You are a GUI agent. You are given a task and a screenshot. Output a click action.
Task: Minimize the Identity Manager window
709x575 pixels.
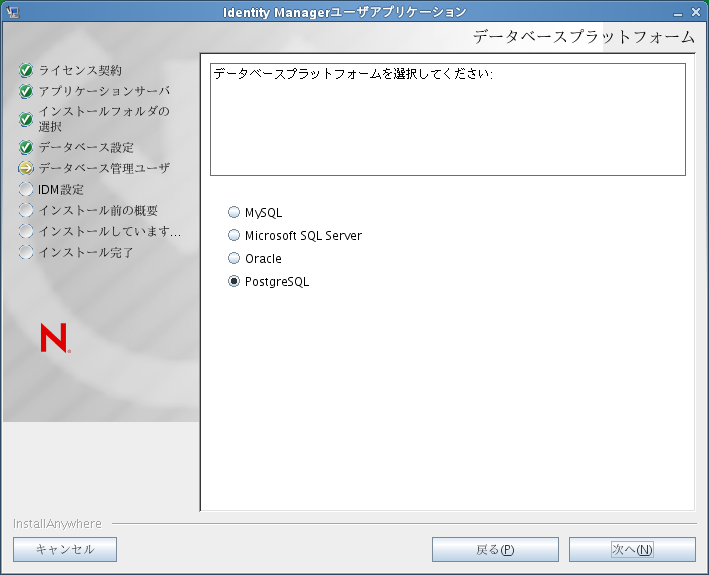pos(677,13)
